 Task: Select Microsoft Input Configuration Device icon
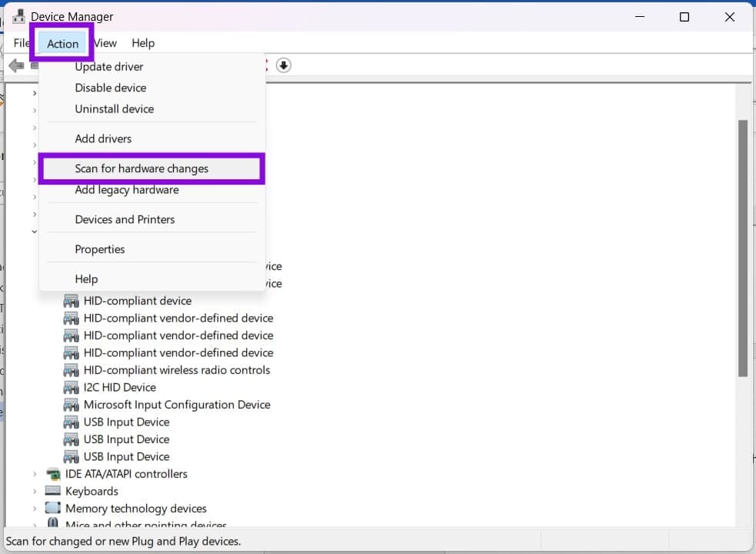point(71,405)
